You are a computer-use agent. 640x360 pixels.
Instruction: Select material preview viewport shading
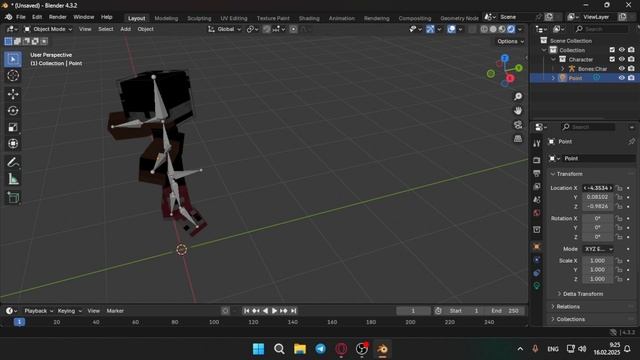[502, 29]
